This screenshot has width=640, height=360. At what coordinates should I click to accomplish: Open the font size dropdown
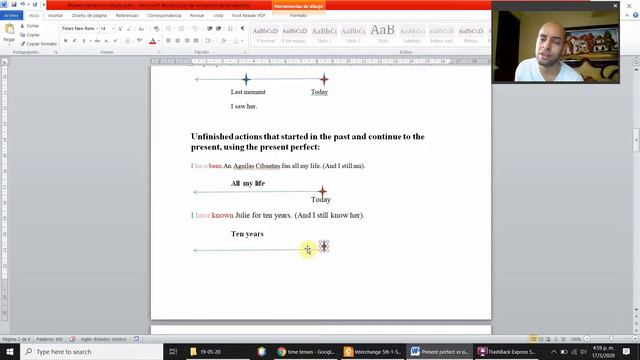pyautogui.click(x=113, y=29)
